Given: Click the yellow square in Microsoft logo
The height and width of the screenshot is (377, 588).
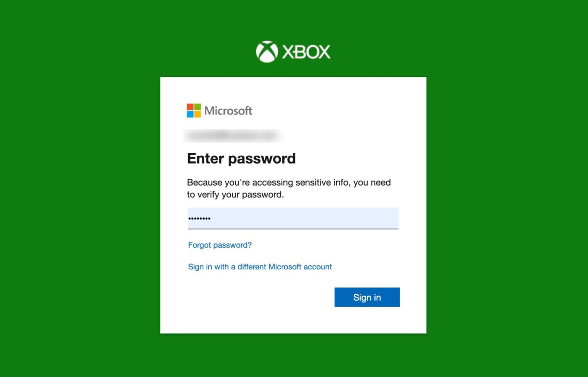Looking at the screenshot, I should 197,114.
